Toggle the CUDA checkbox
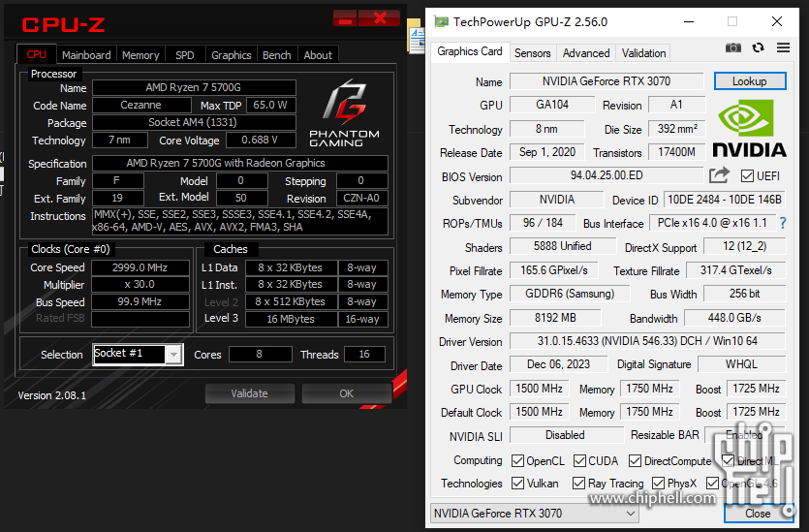The width and height of the screenshot is (809, 532). point(579,460)
